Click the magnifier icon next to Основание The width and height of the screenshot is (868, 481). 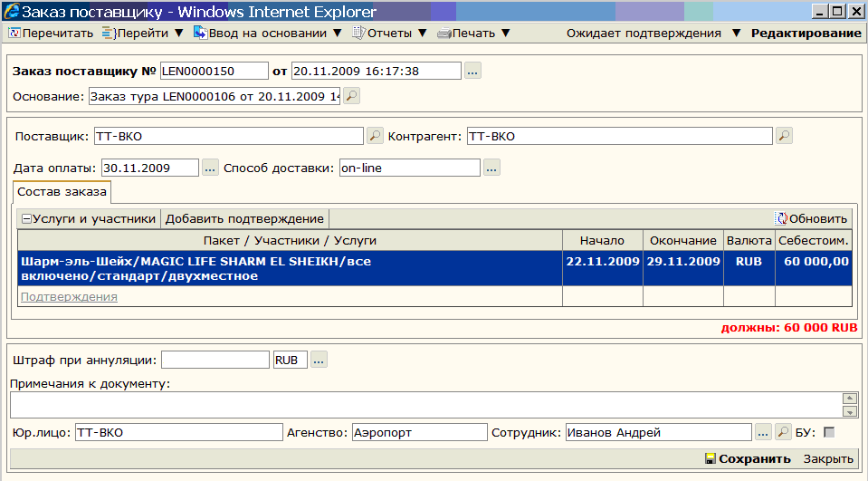click(351, 96)
